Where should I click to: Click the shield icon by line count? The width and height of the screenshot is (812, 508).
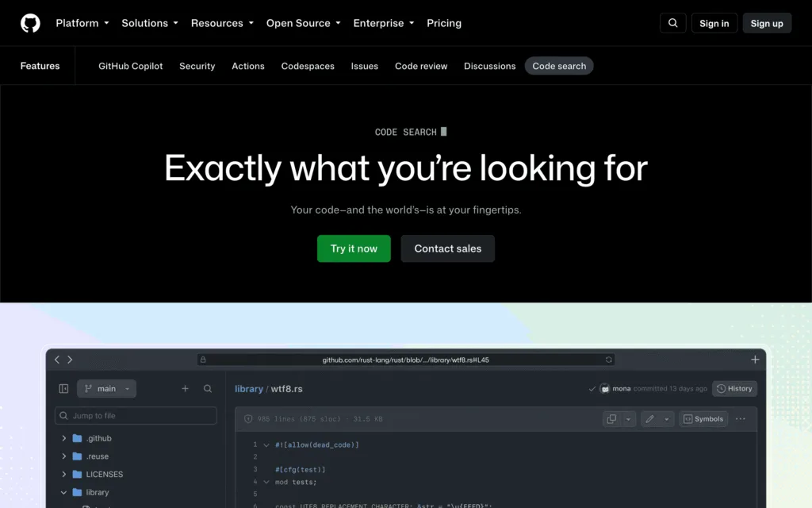(248, 419)
